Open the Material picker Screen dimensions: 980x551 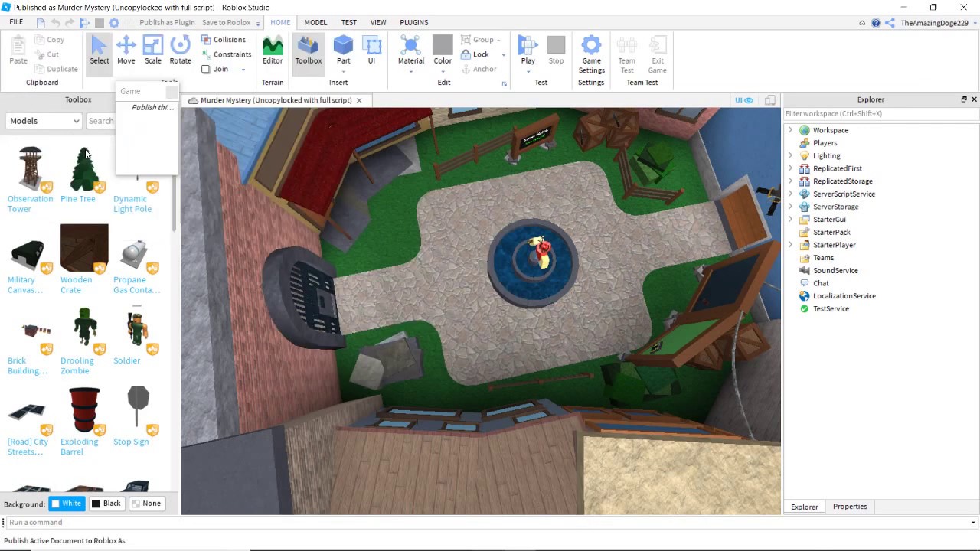point(410,54)
